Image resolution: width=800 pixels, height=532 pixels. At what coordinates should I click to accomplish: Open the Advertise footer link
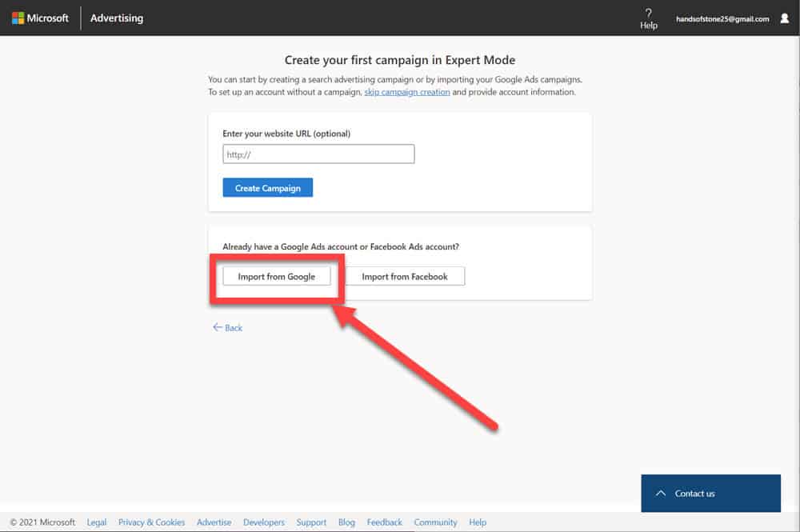pyautogui.click(x=214, y=522)
